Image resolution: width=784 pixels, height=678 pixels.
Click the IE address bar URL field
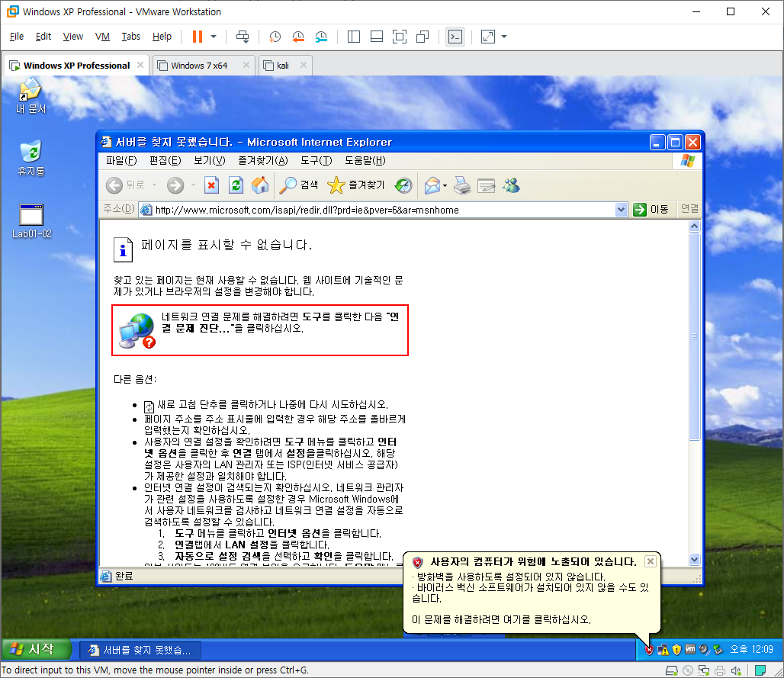click(x=378, y=210)
